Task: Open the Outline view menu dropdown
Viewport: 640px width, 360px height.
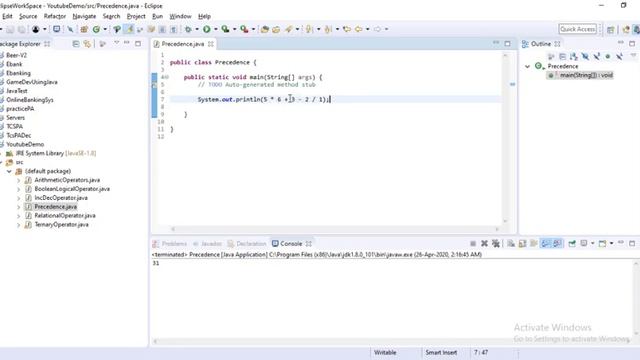Action: coord(633,56)
